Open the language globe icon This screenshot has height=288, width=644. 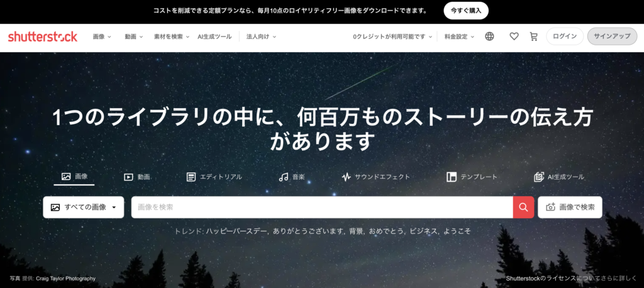(x=489, y=36)
